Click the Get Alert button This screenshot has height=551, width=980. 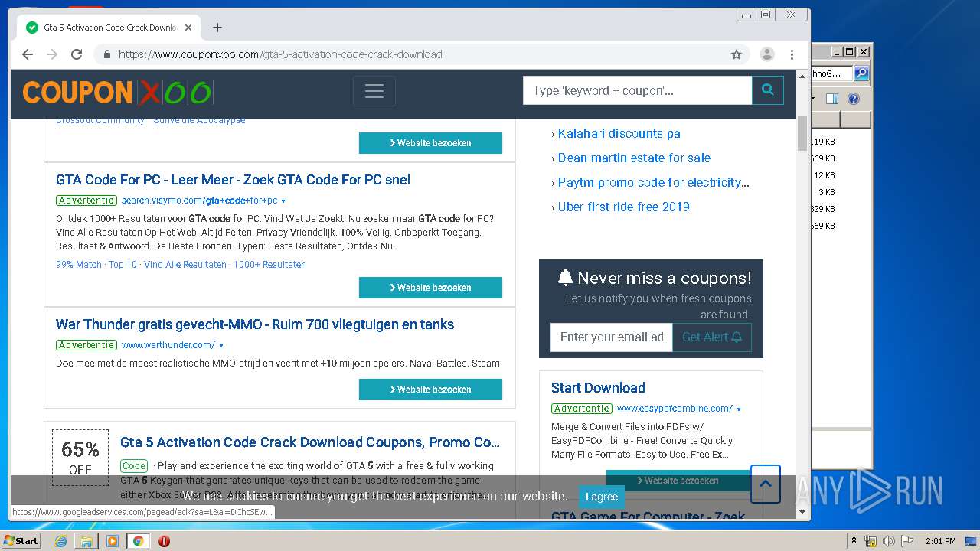pyautogui.click(x=712, y=337)
